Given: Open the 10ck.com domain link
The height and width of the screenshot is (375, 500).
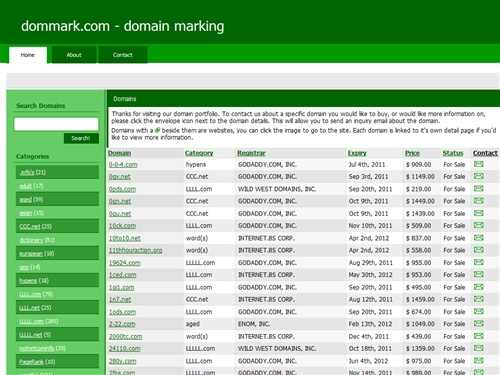Looking at the screenshot, I should point(122,226).
